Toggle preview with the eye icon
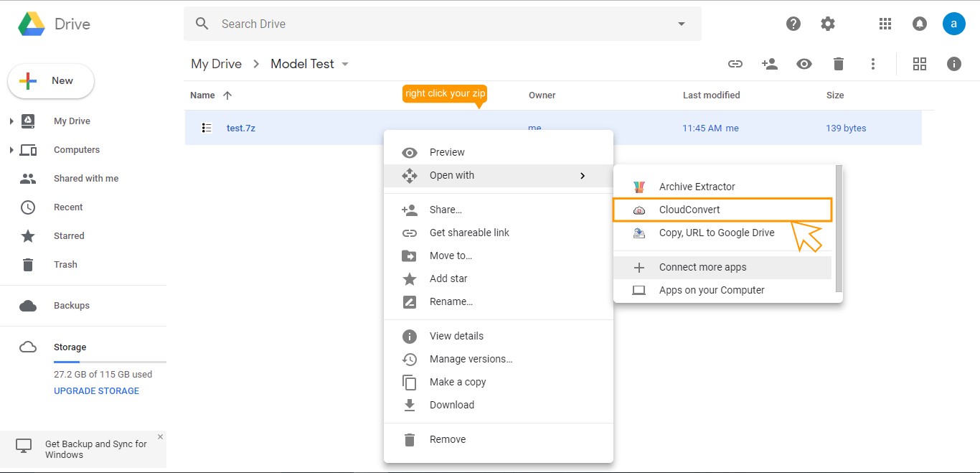Viewport: 980px width, 473px height. 804,64
